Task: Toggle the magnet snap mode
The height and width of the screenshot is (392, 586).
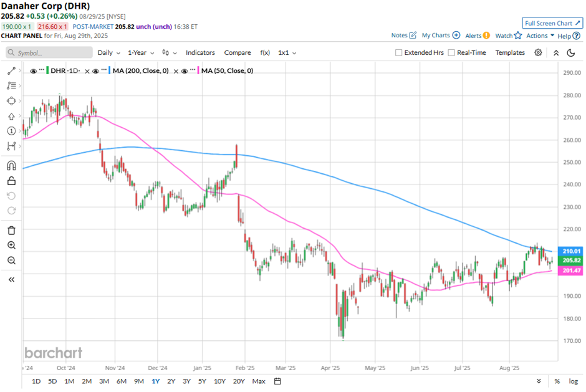Action: click(x=11, y=166)
